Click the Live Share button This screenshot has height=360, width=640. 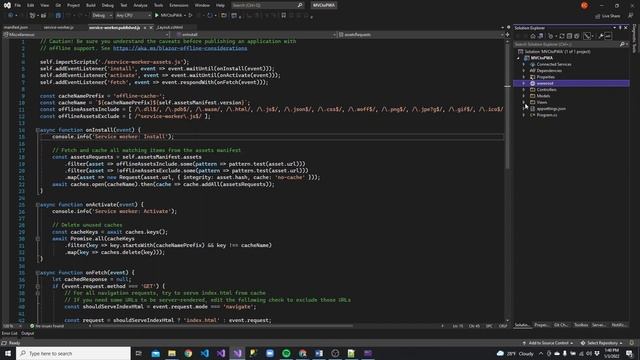(x=607, y=16)
